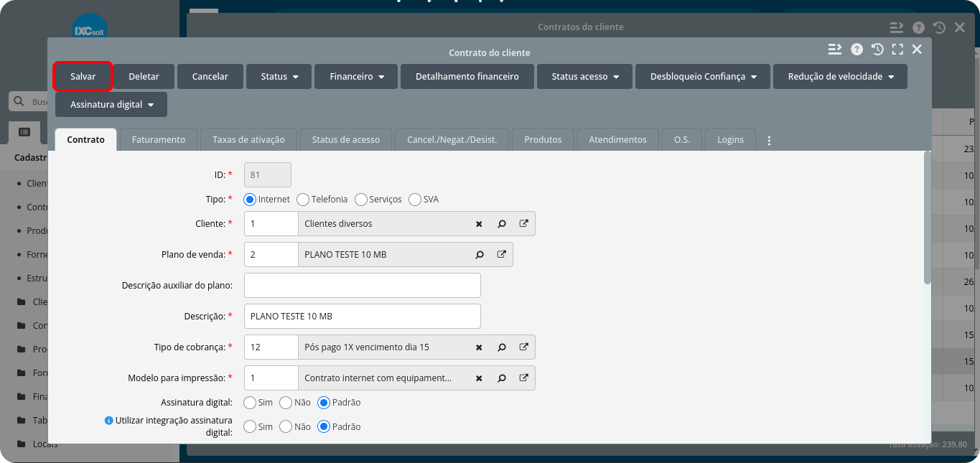
Task: Select the Logins tab
Action: click(x=730, y=139)
